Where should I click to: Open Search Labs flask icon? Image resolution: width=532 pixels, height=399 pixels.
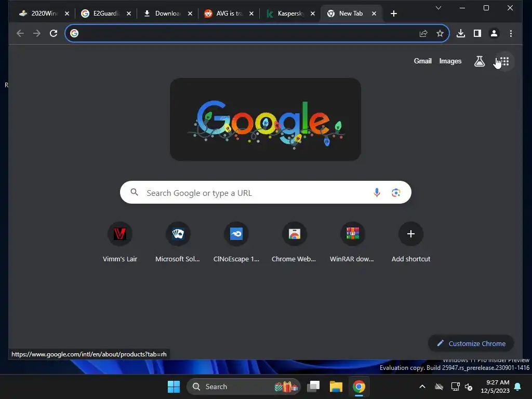pyautogui.click(x=479, y=61)
